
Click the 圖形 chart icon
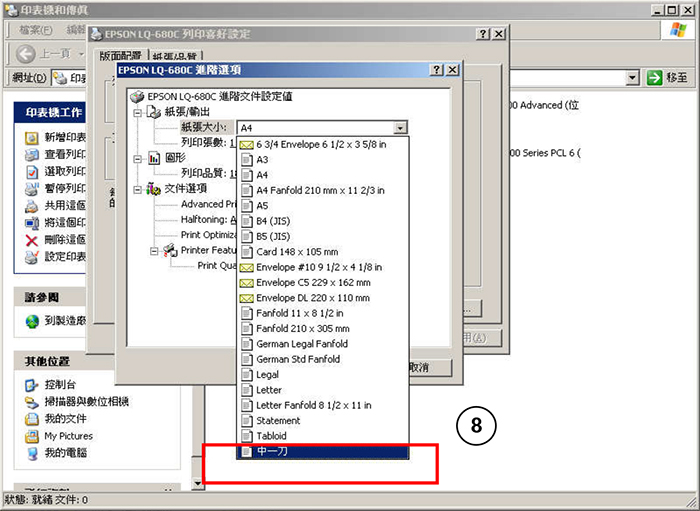click(154, 158)
